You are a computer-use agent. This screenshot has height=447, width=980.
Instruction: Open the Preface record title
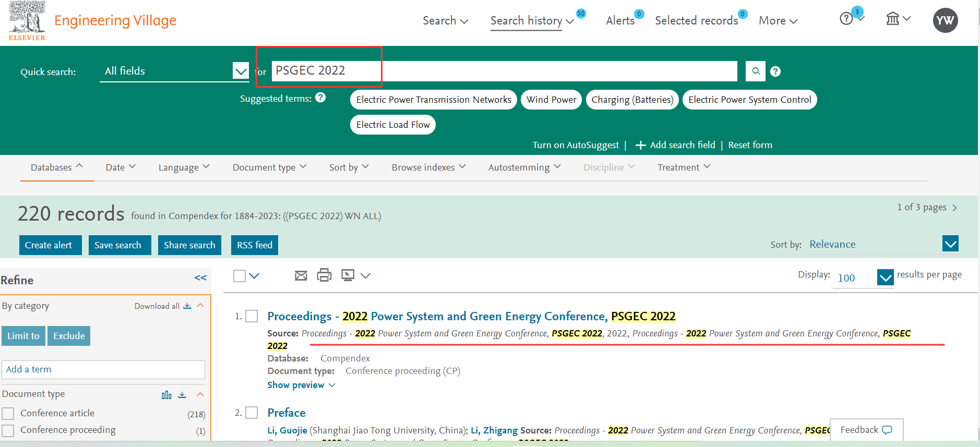tap(286, 413)
